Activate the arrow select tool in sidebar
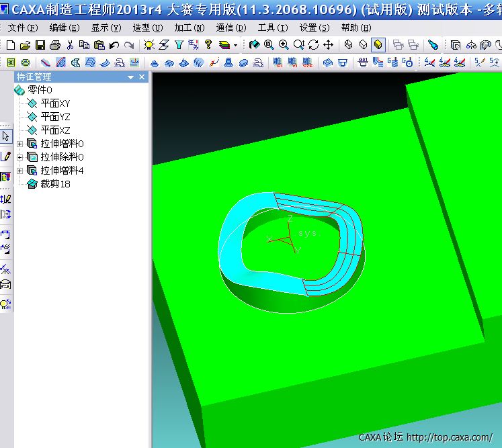This screenshot has height=448, width=502. click(6, 136)
